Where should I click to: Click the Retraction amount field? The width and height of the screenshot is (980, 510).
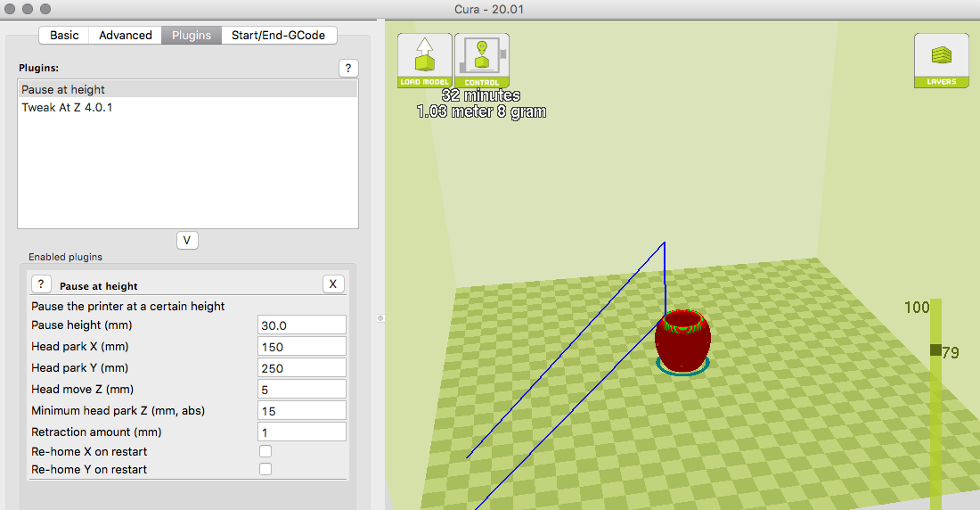302,432
